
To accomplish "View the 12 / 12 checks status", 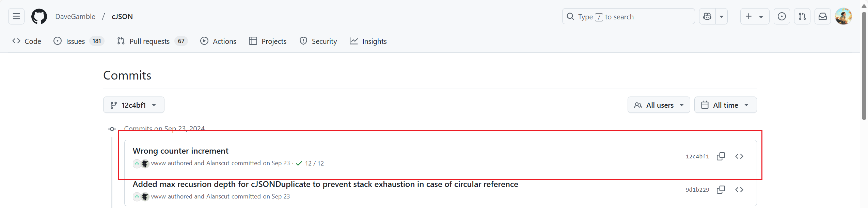I will pyautogui.click(x=310, y=163).
